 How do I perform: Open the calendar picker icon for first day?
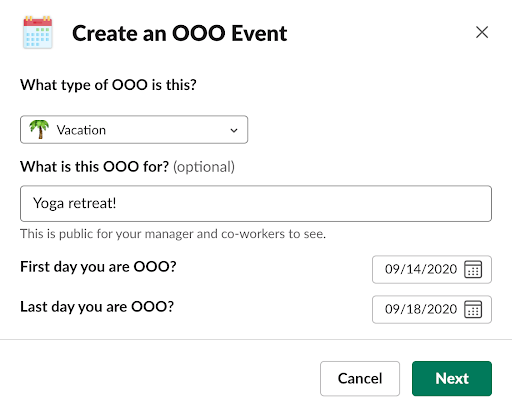tap(473, 269)
